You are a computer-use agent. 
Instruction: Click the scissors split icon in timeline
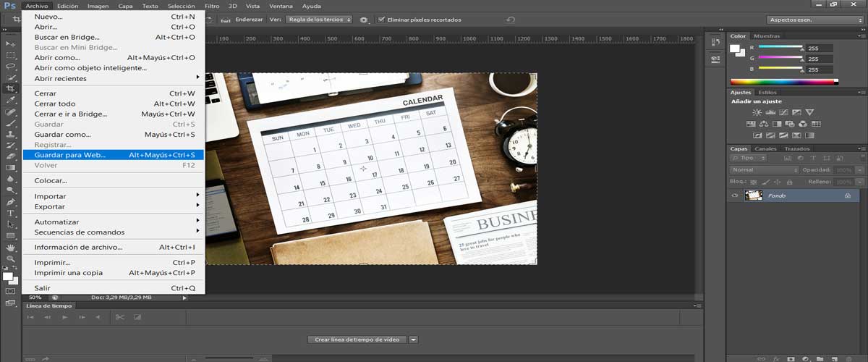tap(119, 317)
